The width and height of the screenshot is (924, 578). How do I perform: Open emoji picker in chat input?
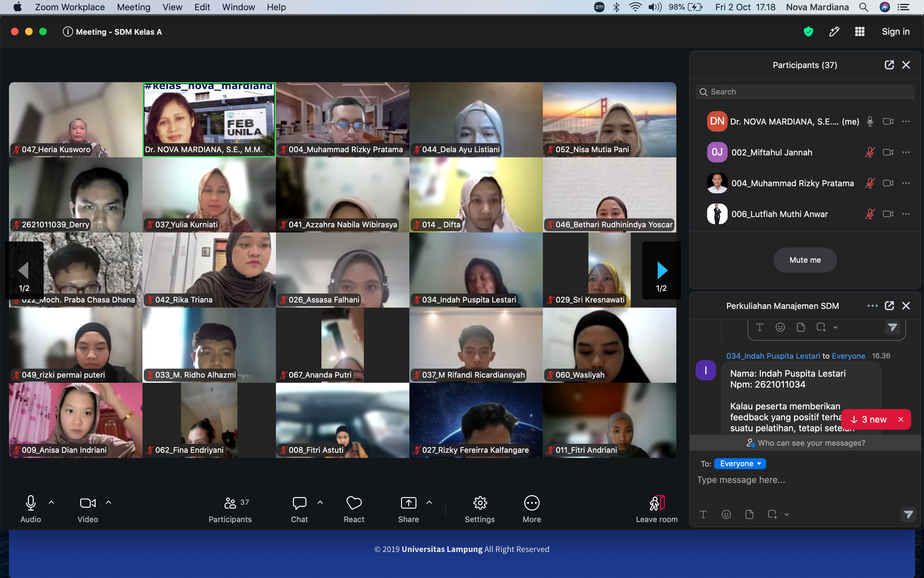(726, 514)
